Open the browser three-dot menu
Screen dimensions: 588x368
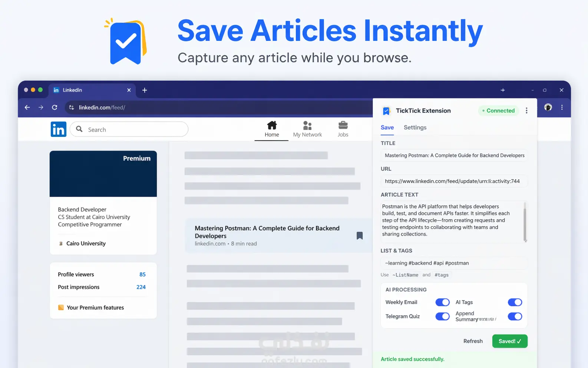pyautogui.click(x=562, y=107)
